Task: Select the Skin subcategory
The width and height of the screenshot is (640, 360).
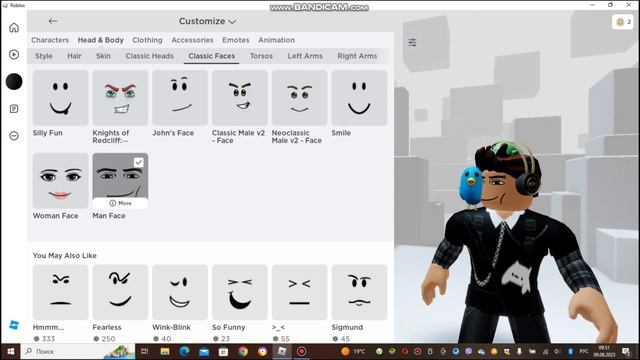Action: pos(103,56)
